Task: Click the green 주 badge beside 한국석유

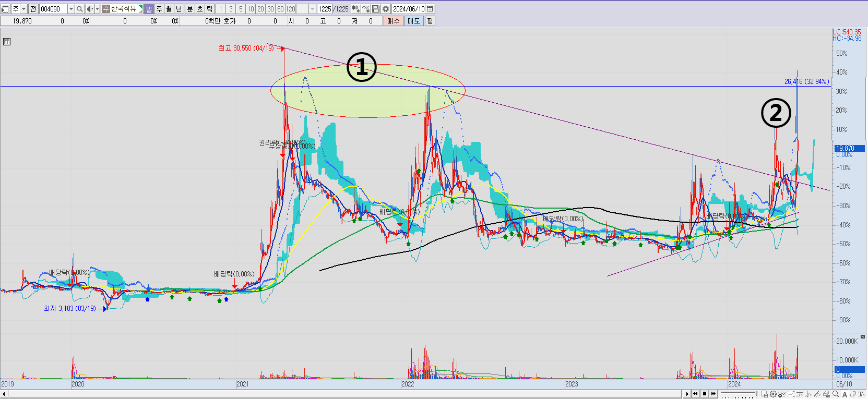Action: tap(106, 9)
